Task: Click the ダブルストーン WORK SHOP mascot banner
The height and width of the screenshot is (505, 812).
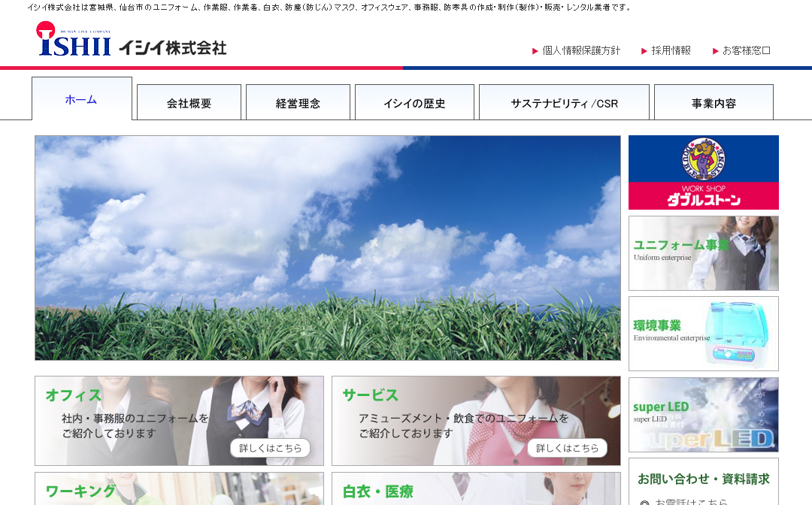Action: coord(703,171)
